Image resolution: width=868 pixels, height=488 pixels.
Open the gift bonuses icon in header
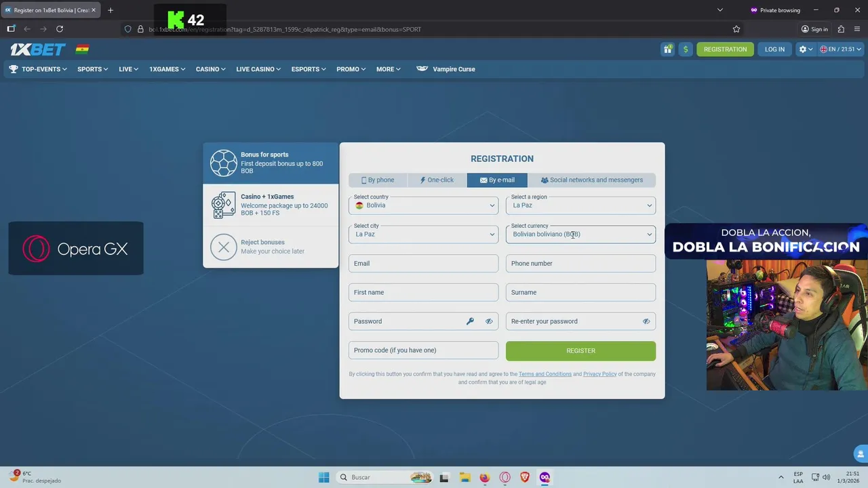(x=668, y=49)
